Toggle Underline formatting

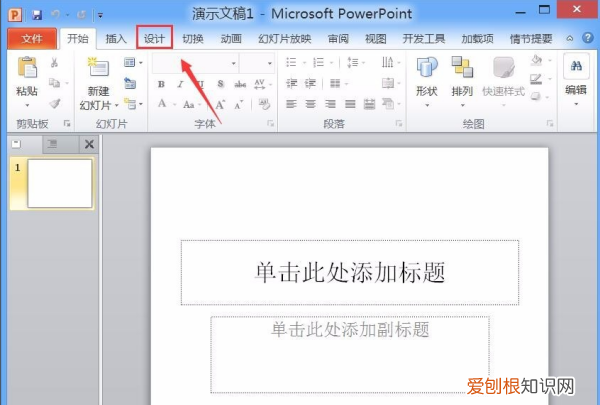198,84
